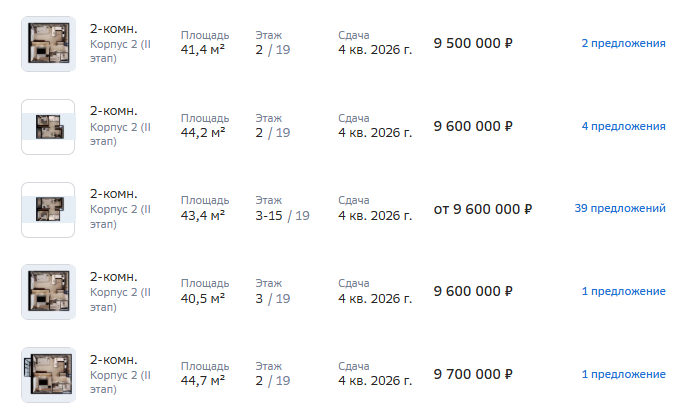The height and width of the screenshot is (407, 692).
Task: Click "1 предложение" for the 40,5 м² flat
Action: [x=623, y=291]
